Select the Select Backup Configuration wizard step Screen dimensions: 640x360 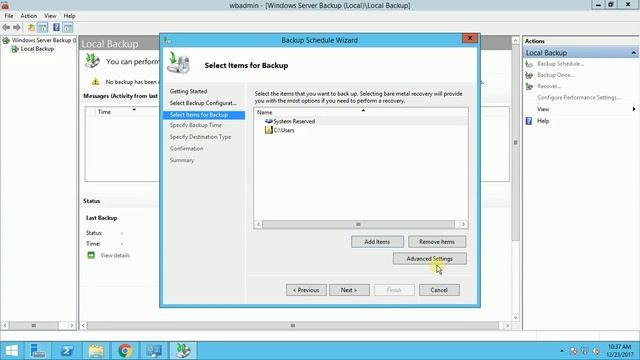(203, 103)
